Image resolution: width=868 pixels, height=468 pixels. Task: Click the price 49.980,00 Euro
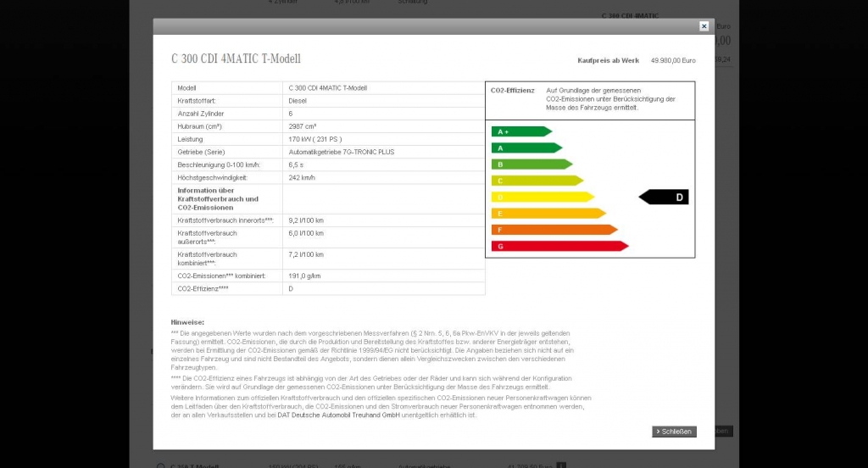click(x=673, y=60)
